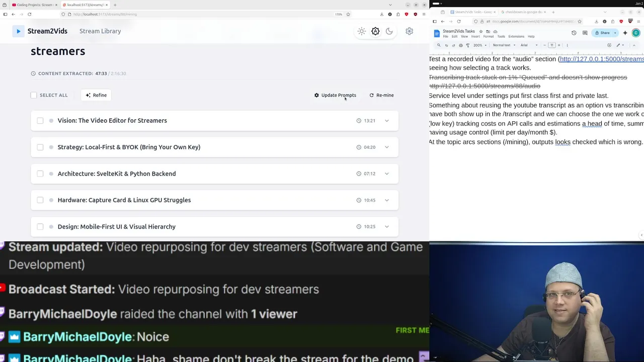This screenshot has height=362, width=644.
Task: Check the document cloud save status icon
Action: (495, 31)
